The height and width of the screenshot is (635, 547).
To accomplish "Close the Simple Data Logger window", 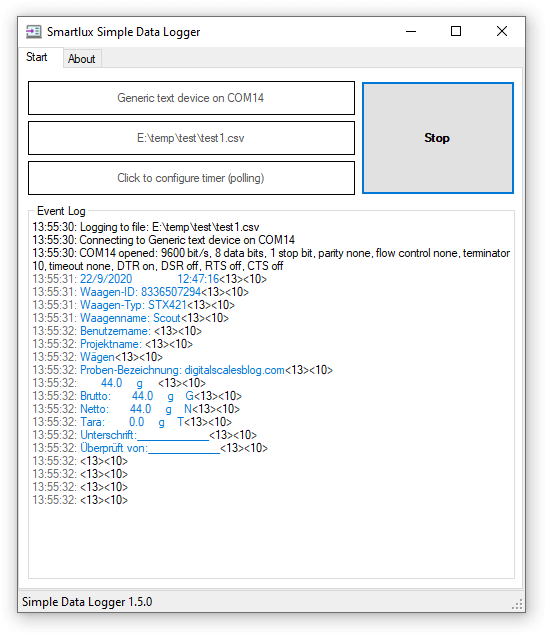I will click(x=502, y=32).
